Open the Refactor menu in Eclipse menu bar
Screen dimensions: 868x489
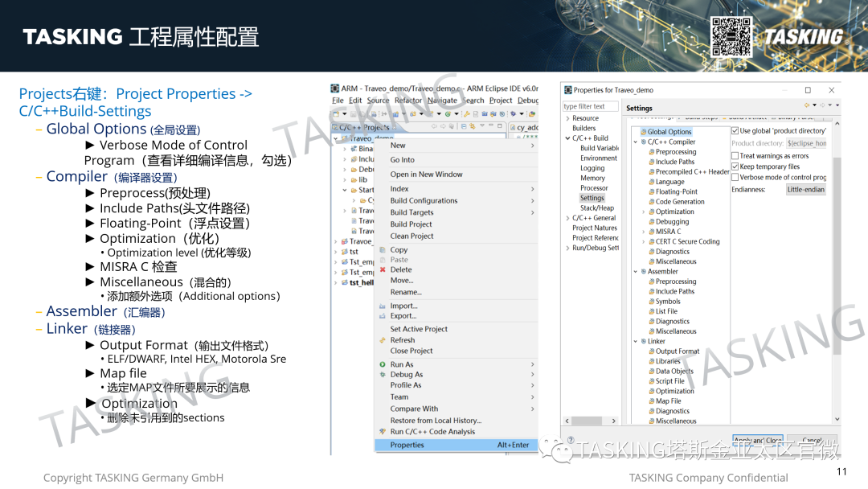(408, 101)
